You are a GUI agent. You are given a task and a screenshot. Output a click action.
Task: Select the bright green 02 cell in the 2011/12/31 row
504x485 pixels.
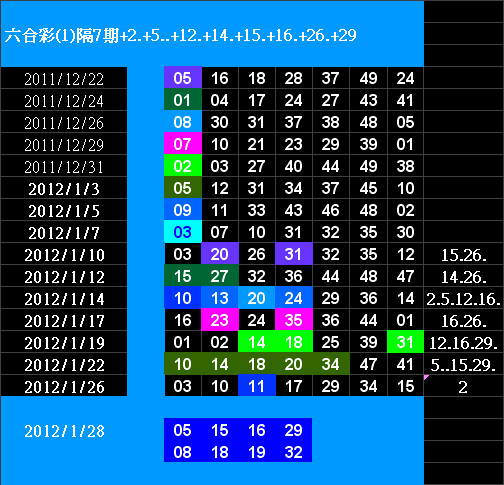(183, 166)
